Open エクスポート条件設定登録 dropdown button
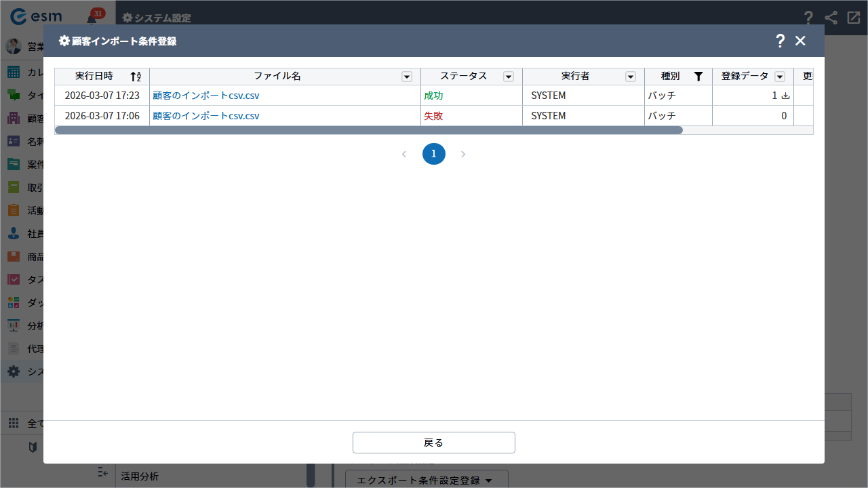This screenshot has height=488, width=868. click(x=427, y=480)
